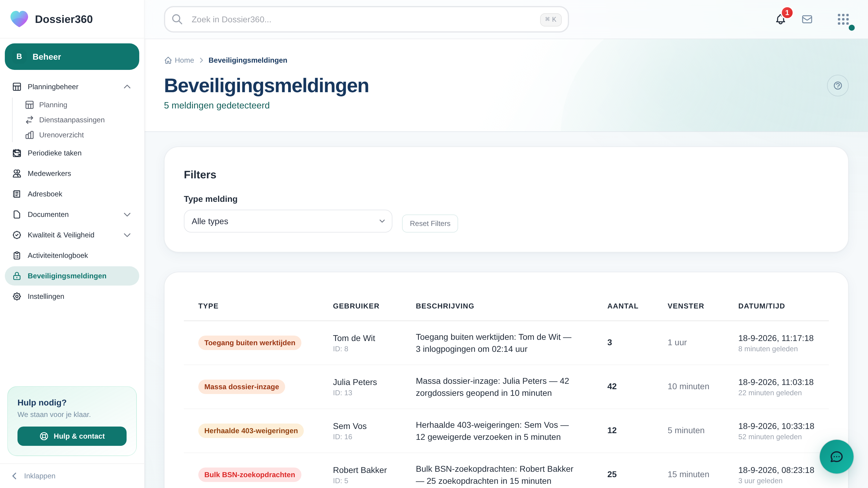Click the Beveiligingsmeldingen lock icon
Image resolution: width=868 pixels, height=488 pixels.
(x=17, y=276)
